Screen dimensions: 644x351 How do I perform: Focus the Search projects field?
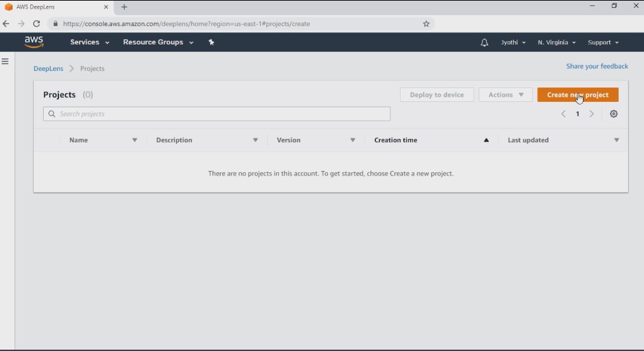pos(217,114)
